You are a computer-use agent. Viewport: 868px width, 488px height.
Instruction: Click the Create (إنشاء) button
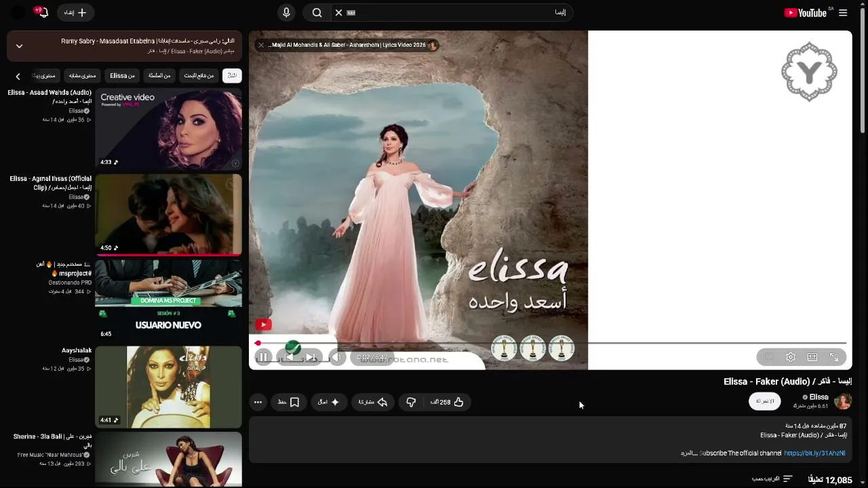75,13
